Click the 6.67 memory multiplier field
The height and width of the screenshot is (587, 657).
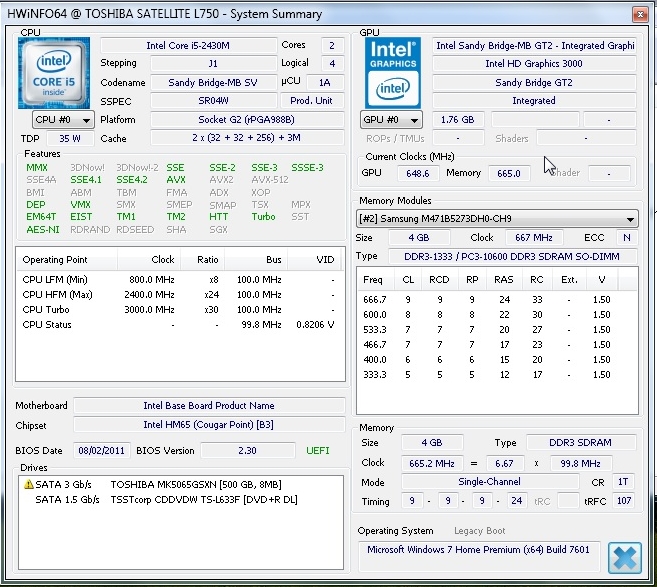[x=504, y=463]
